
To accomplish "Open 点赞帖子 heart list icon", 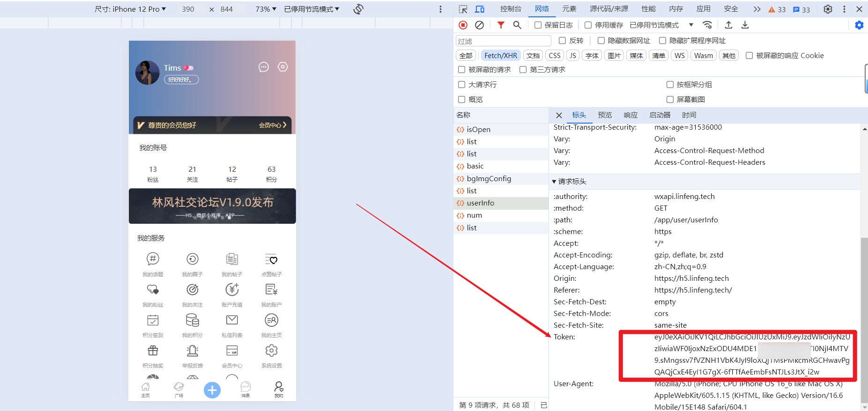I will [x=271, y=258].
